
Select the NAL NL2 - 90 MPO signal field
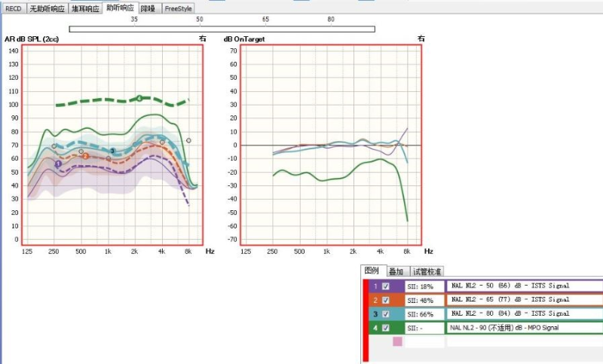click(524, 328)
